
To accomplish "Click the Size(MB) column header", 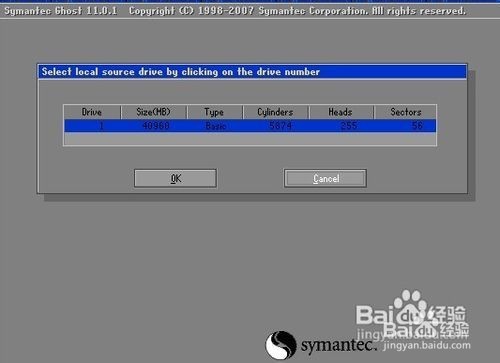I will click(153, 112).
